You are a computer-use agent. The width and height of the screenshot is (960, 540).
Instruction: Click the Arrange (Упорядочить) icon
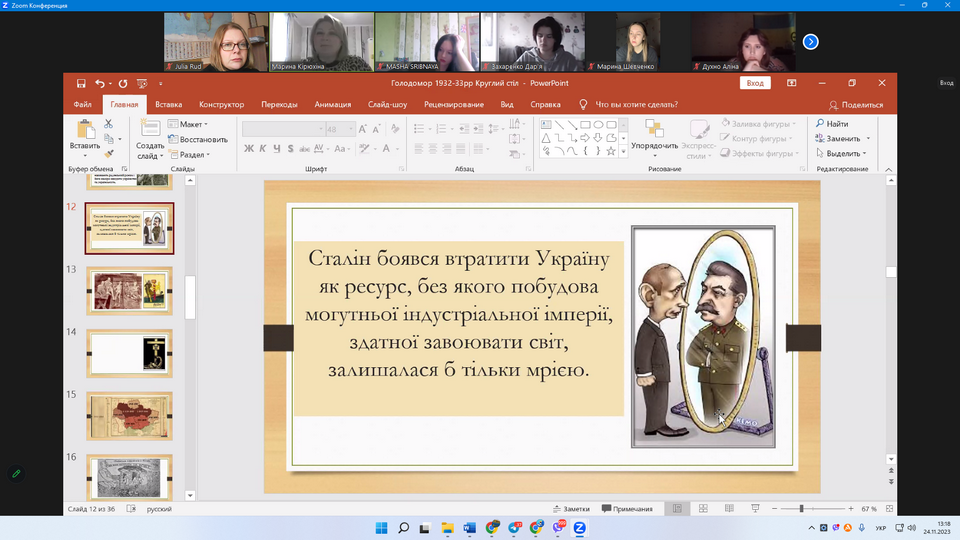[x=655, y=131]
